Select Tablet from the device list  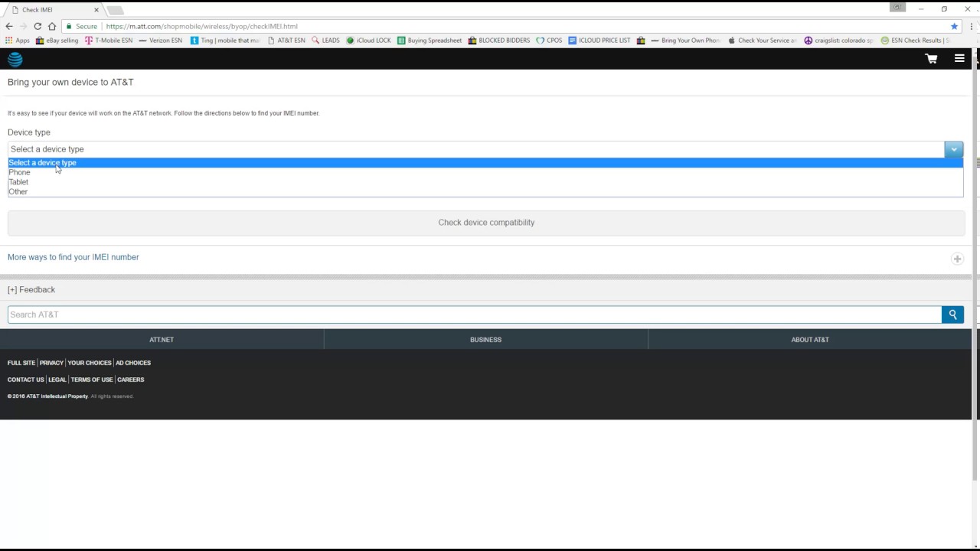485,182
